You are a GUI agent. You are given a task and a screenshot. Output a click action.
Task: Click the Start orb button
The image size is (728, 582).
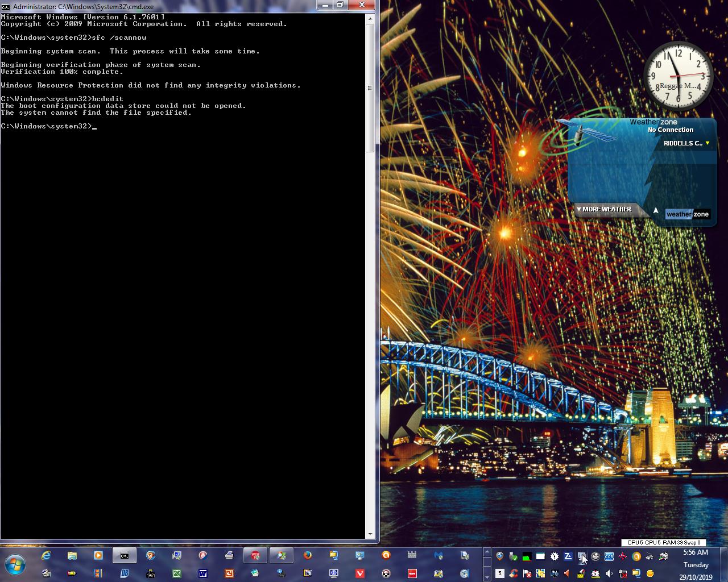(x=15, y=565)
